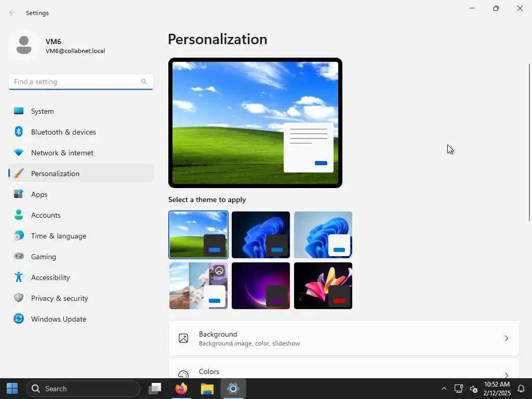Open Background image, color, slideshow row

tap(344, 338)
